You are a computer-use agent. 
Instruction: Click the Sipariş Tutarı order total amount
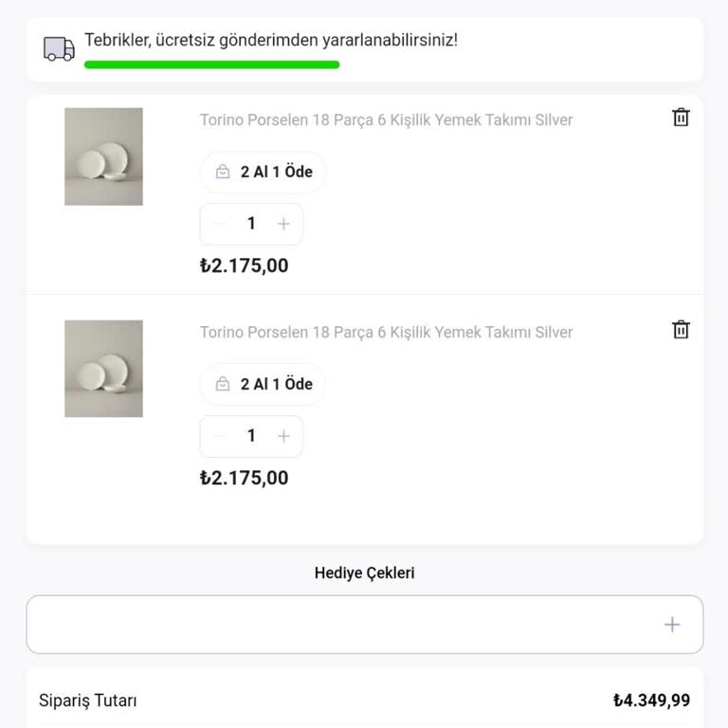[x=651, y=701]
